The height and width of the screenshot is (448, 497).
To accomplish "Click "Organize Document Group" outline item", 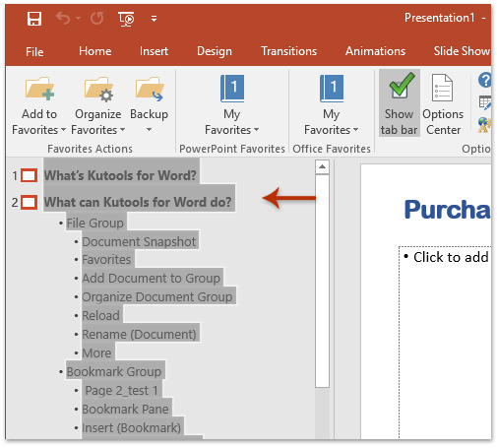I will click(x=157, y=297).
